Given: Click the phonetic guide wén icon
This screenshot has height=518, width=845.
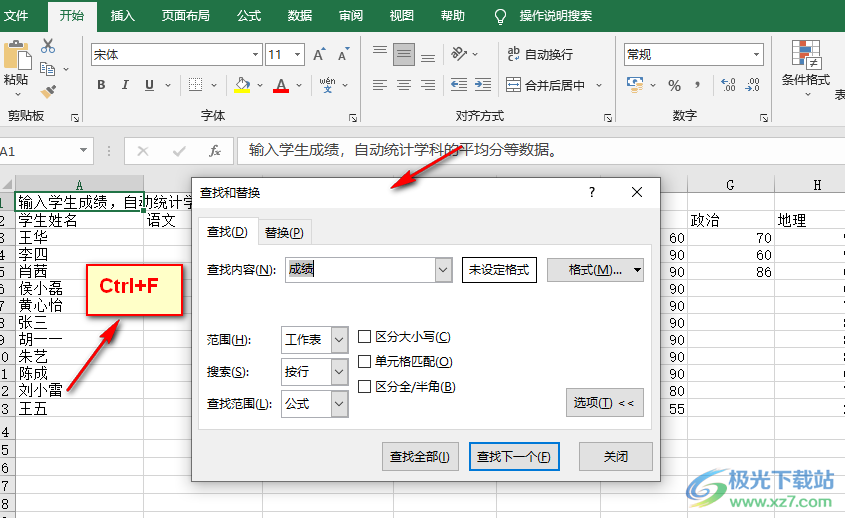Looking at the screenshot, I should (327, 85).
